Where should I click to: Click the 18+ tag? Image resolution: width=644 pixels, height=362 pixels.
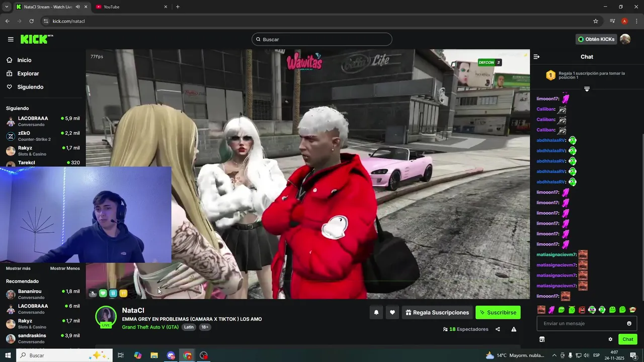(205, 327)
